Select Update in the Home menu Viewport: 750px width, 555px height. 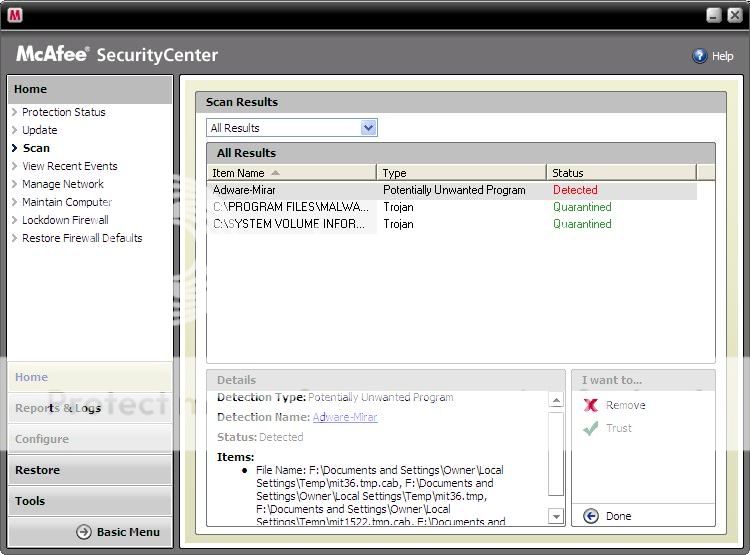(40, 130)
